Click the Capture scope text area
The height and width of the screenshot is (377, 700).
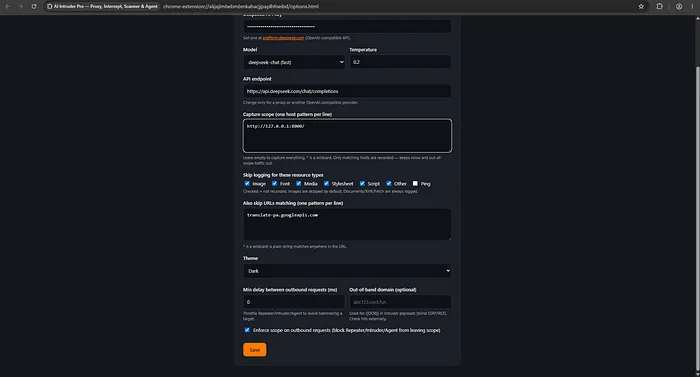(x=347, y=135)
